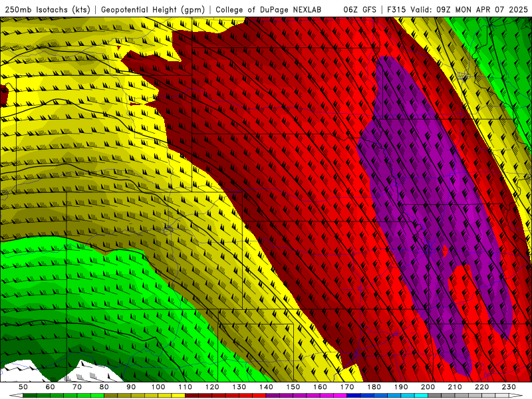
Task: Click the 120 knot legend label
Action: pos(212,387)
